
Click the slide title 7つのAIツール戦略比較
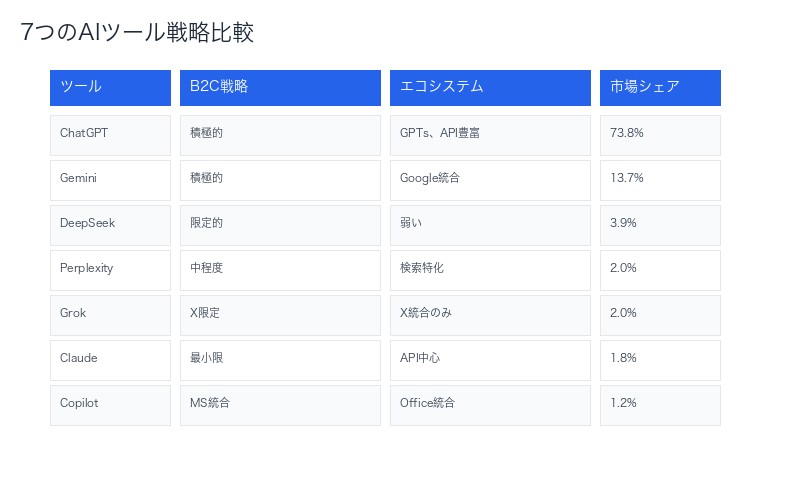pos(137,32)
